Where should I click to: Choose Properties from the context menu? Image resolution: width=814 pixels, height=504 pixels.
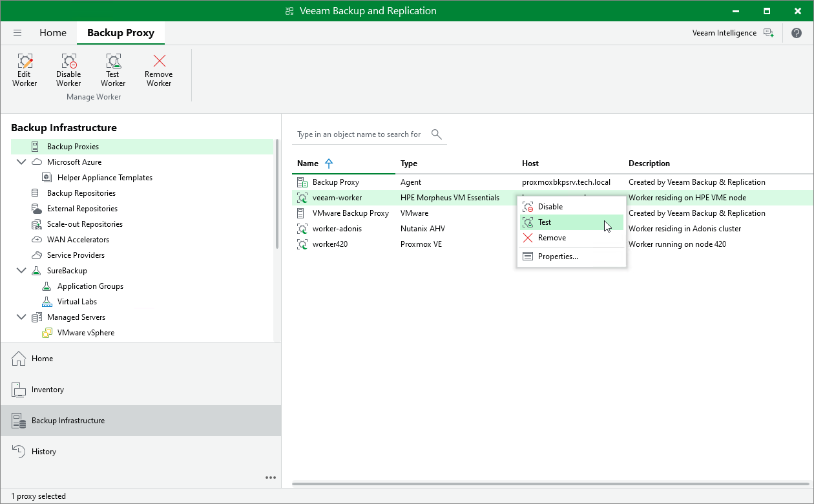click(x=558, y=257)
